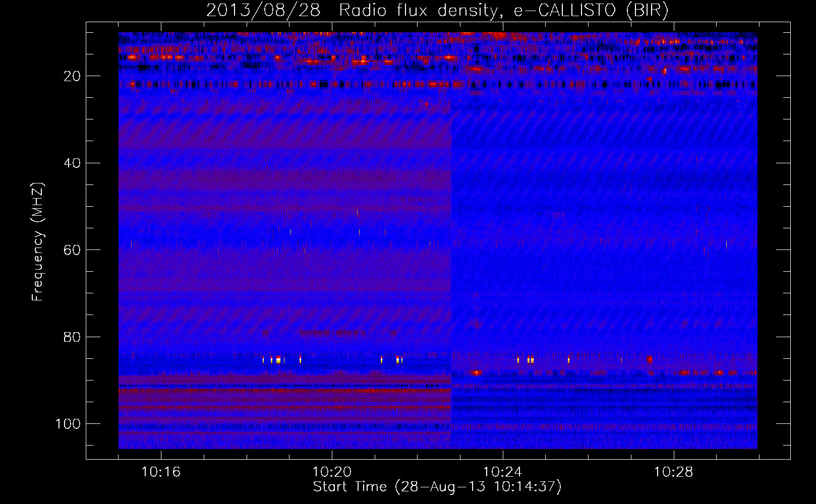Click the frequency tick label '80'
The width and height of the screenshot is (816, 504).
(x=73, y=337)
